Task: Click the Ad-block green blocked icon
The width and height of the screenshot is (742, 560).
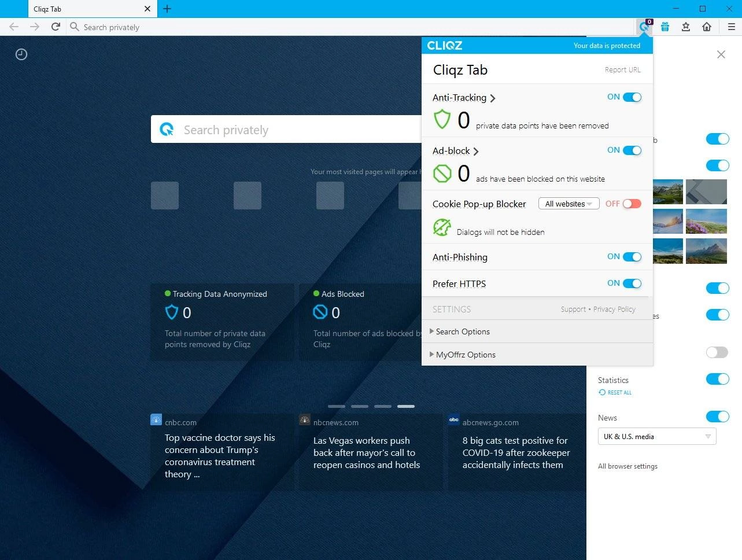Action: click(442, 173)
